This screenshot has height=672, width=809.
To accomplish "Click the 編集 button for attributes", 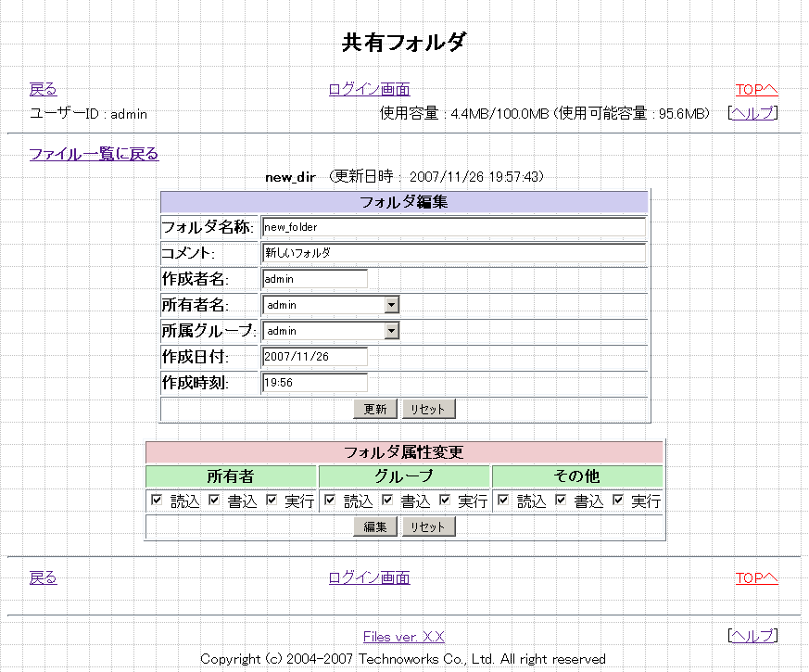I will [x=375, y=526].
